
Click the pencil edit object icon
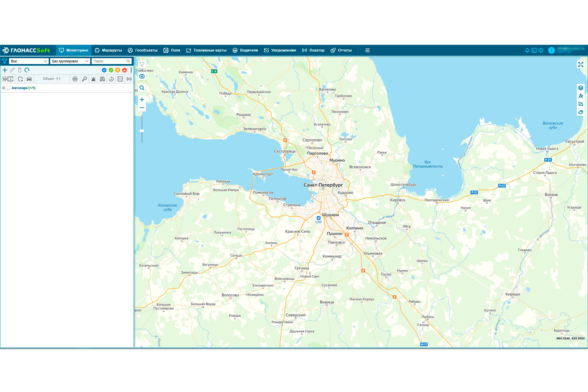point(12,70)
